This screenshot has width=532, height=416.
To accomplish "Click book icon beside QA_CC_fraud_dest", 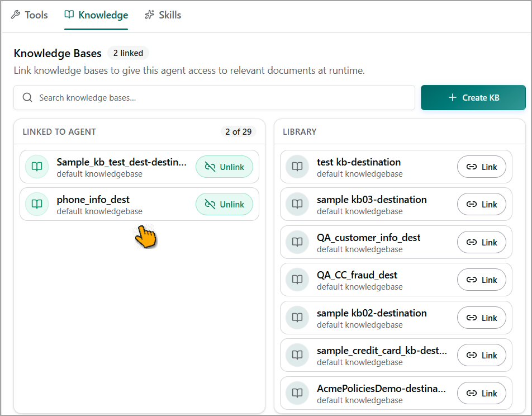I will [x=297, y=280].
